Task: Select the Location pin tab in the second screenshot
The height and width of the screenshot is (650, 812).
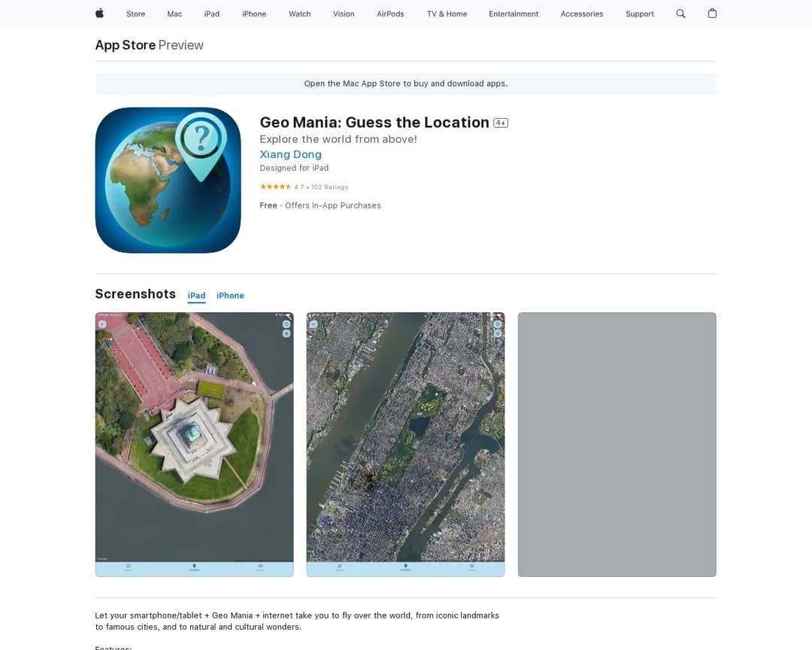Action: (405, 565)
